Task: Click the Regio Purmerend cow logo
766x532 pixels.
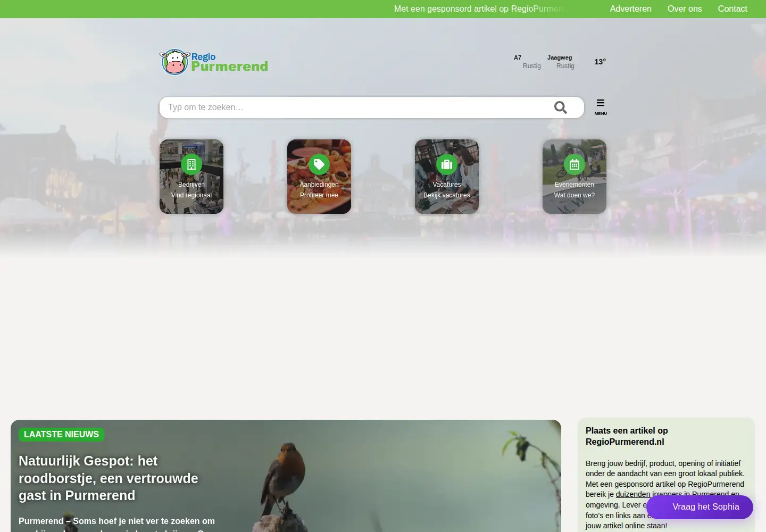Action: 213,62
